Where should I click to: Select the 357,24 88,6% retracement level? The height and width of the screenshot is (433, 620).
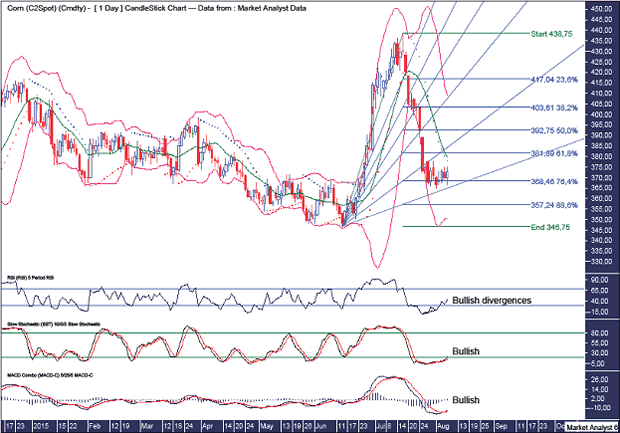549,204
